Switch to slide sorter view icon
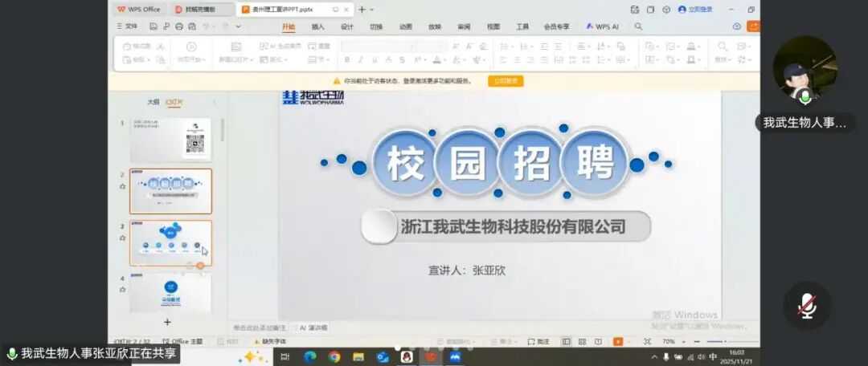This screenshot has width=868, height=366. click(582, 342)
